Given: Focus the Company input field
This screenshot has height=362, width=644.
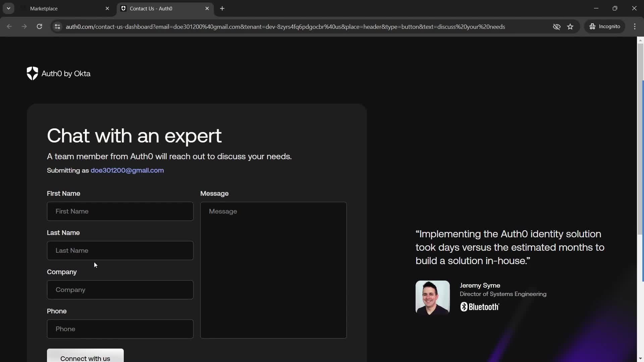Looking at the screenshot, I should pyautogui.click(x=120, y=290).
